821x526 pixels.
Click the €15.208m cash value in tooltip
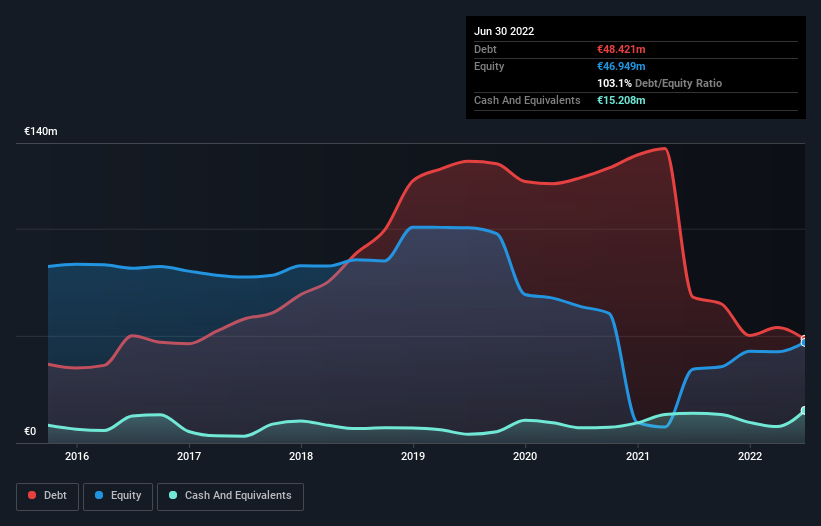621,100
